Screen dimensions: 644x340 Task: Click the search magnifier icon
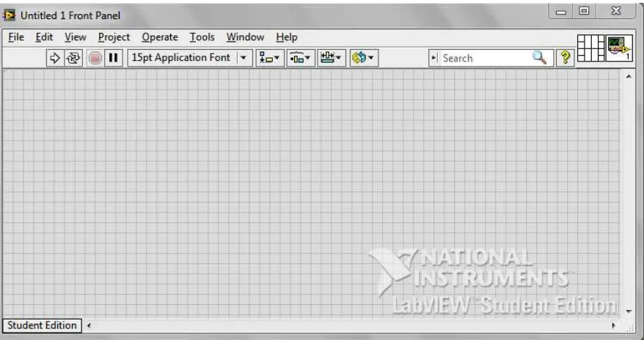540,58
